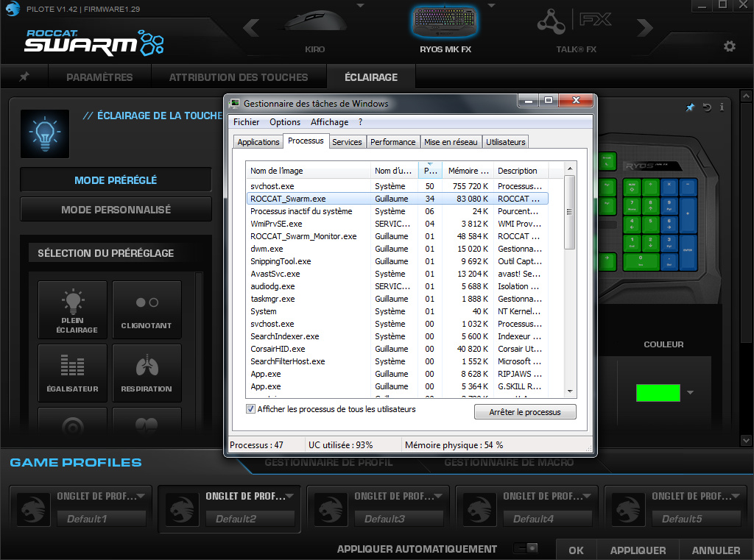
Task: Click the Default5 profile Roccat icon
Action: click(628, 509)
